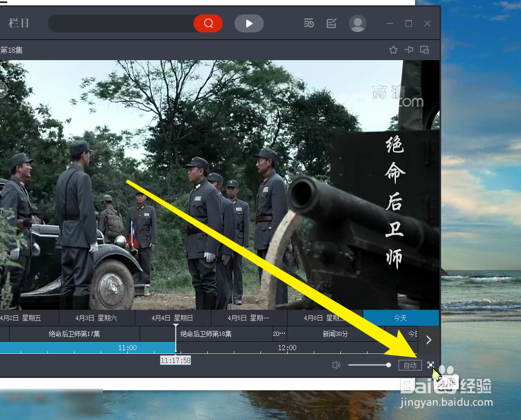
Task: Choose the program entry labelled 20···
Action: pos(279,334)
